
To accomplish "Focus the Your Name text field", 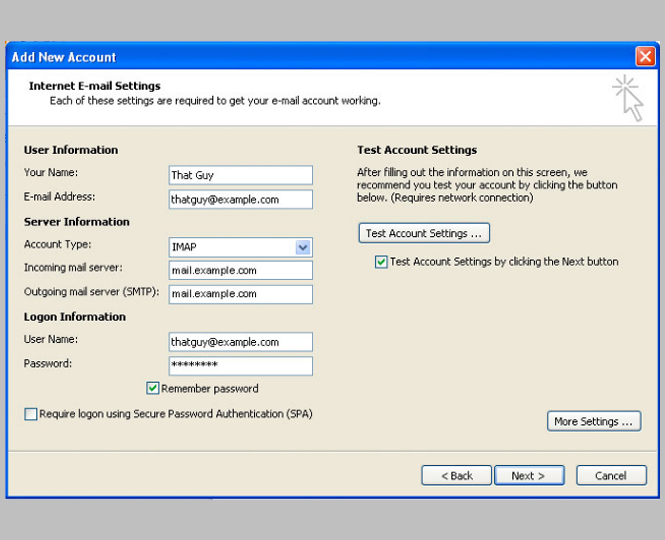I will pyautogui.click(x=240, y=175).
